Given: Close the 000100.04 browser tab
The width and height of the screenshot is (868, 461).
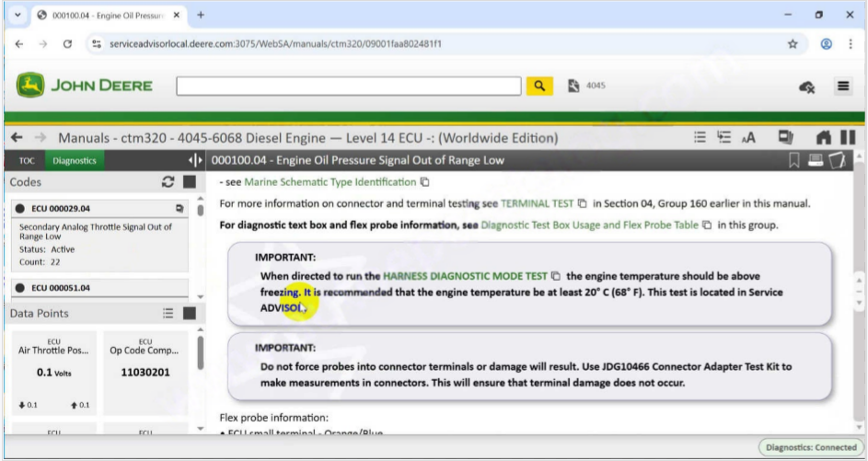Looking at the screenshot, I should pos(177,16).
